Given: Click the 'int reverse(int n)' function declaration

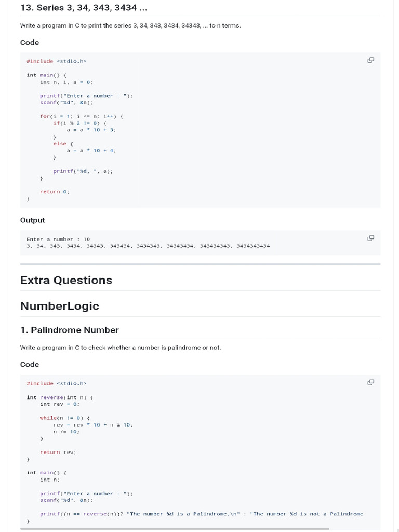Looking at the screenshot, I should 60,397.
